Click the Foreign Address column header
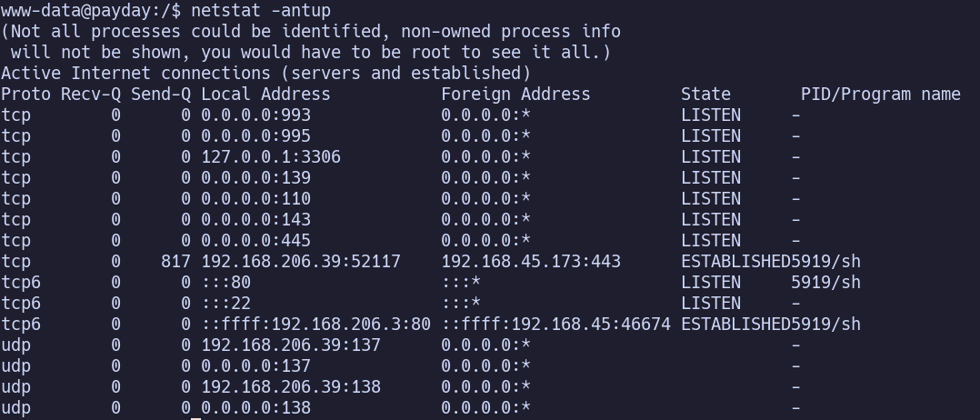Screen dimensions: 980x420 (x=515, y=95)
